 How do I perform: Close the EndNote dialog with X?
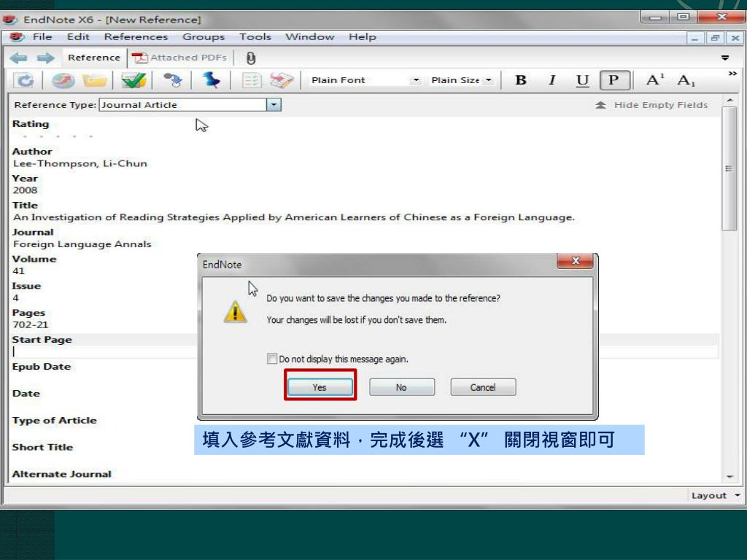coord(575,261)
